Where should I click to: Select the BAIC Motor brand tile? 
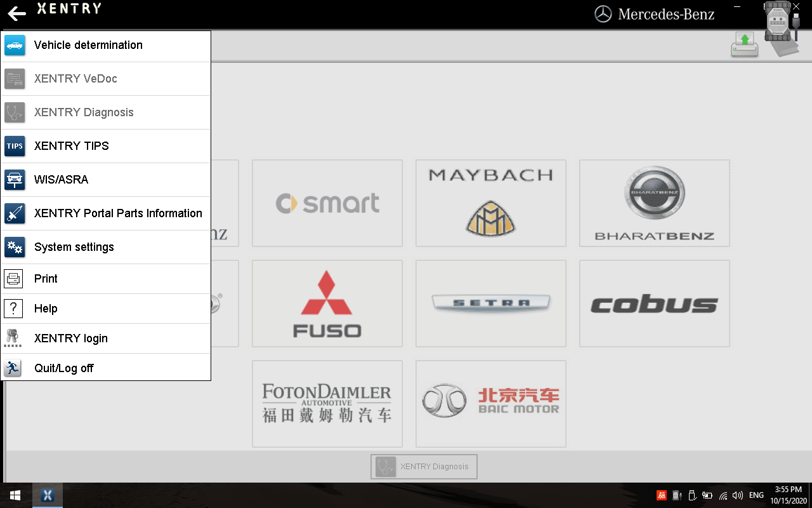point(491,404)
